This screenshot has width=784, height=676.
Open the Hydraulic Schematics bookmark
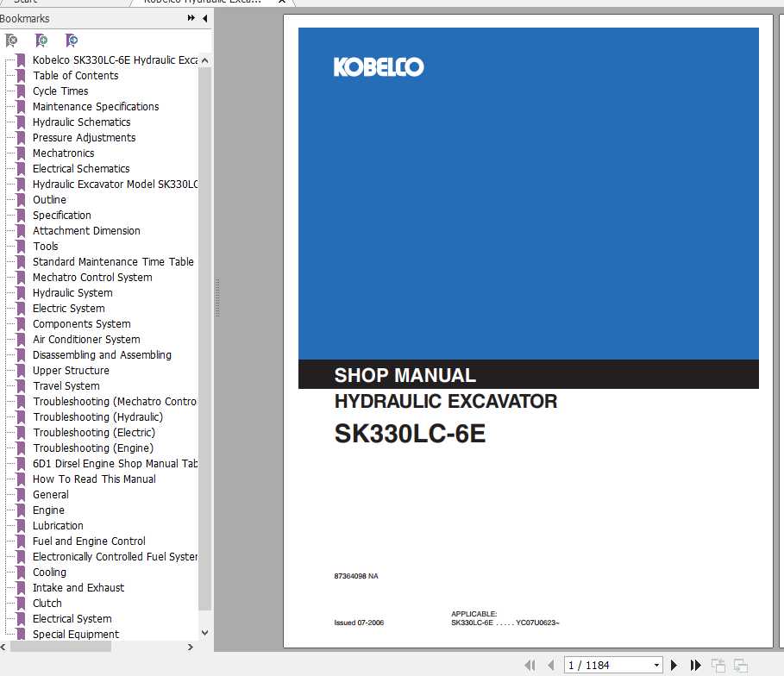81,122
